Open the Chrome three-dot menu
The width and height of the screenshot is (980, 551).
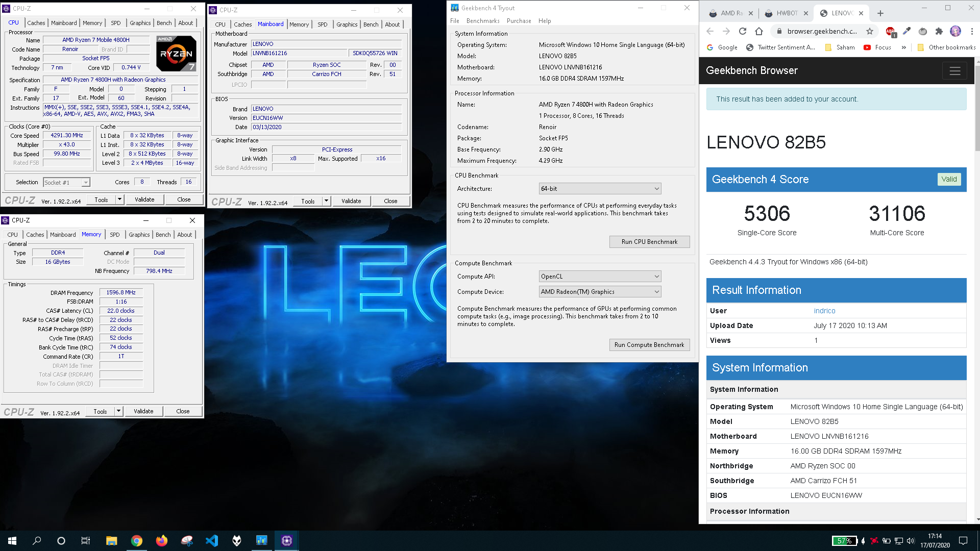[x=972, y=31]
